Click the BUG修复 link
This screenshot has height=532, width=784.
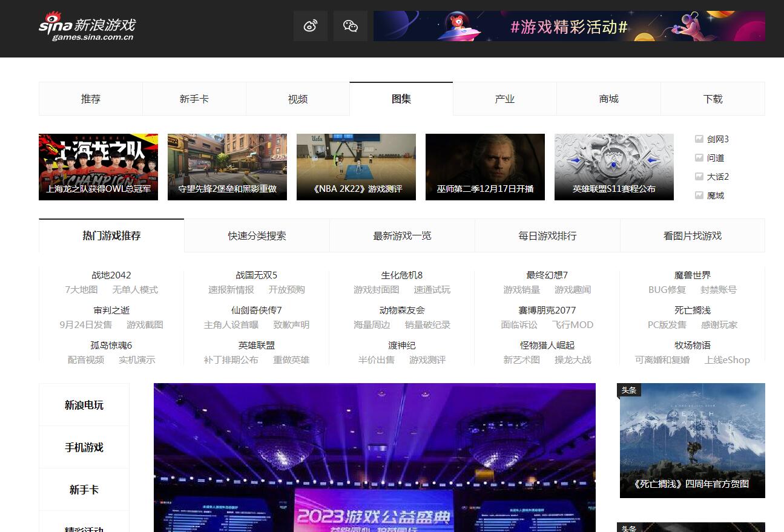pos(667,290)
